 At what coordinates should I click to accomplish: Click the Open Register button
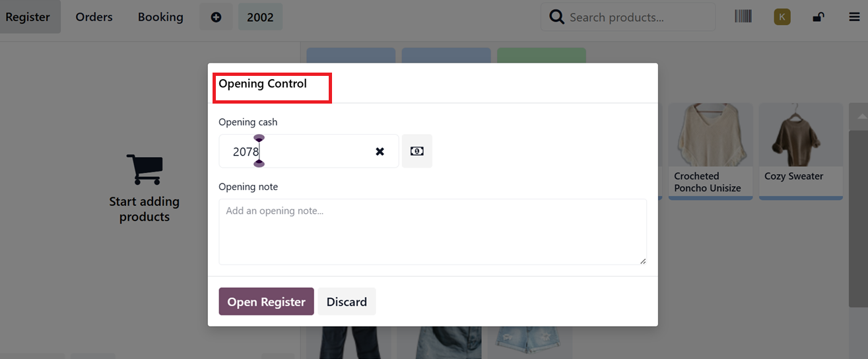pyautogui.click(x=266, y=302)
